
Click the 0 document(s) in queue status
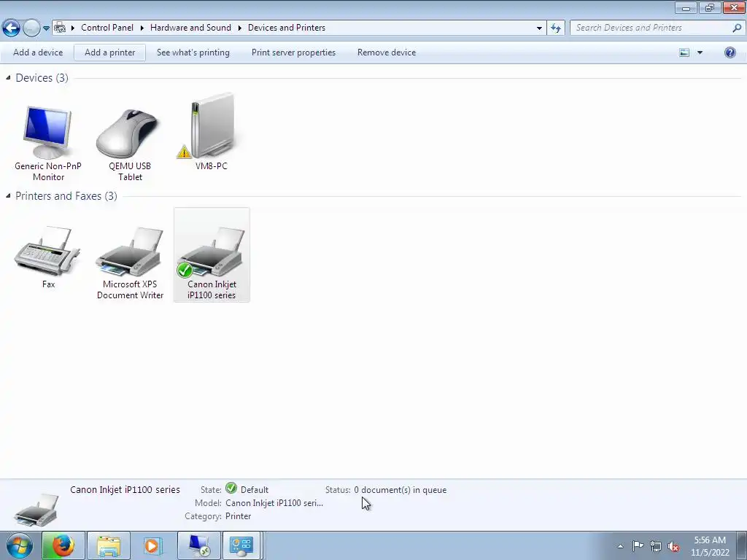[400, 489]
